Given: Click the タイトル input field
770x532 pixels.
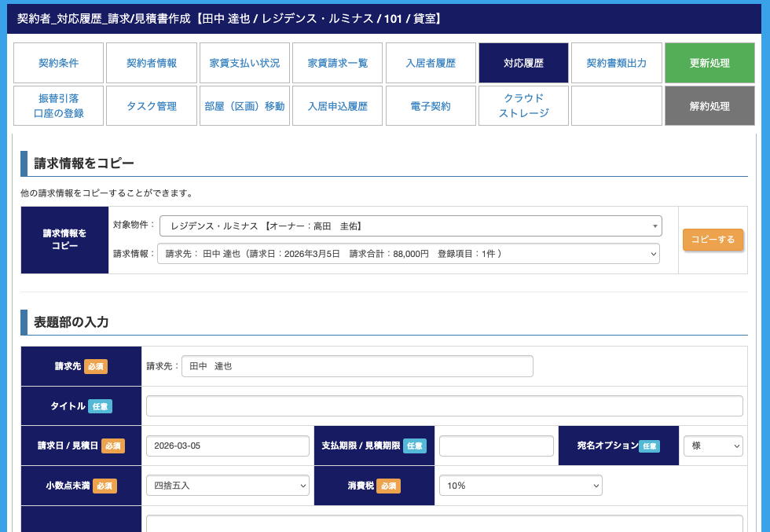Looking at the screenshot, I should click(x=444, y=406).
